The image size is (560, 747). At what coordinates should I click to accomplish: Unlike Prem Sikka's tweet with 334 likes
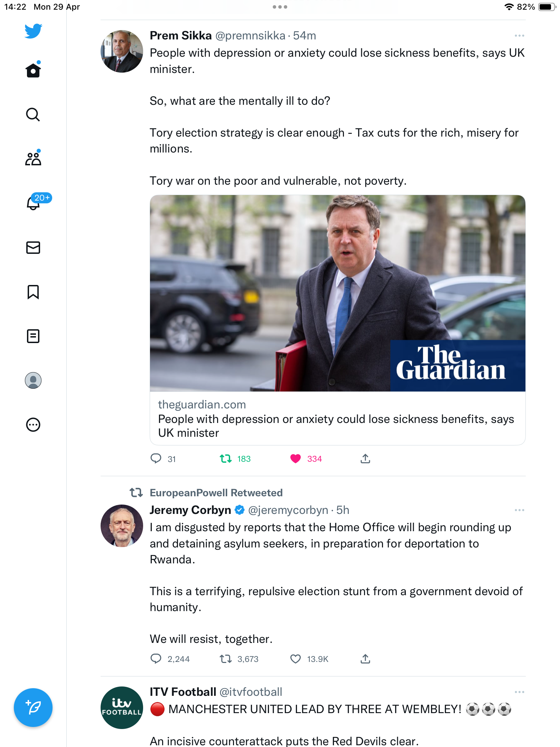click(x=296, y=459)
